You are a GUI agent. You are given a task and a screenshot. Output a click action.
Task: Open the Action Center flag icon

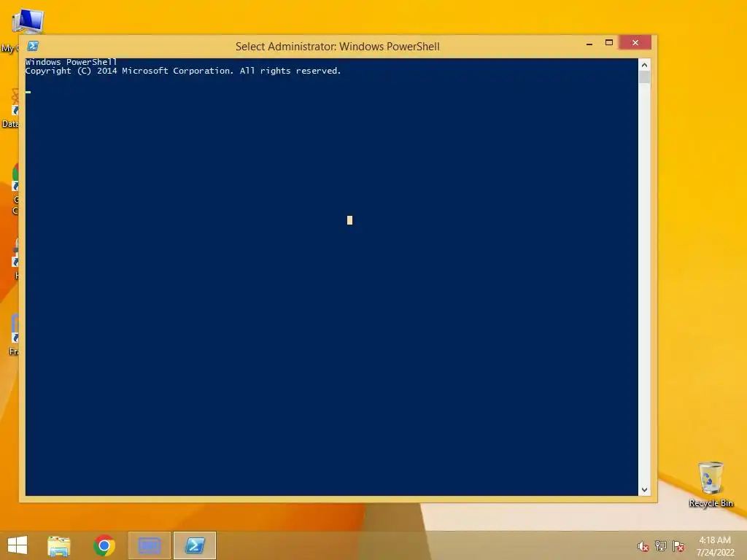pyautogui.click(x=678, y=546)
